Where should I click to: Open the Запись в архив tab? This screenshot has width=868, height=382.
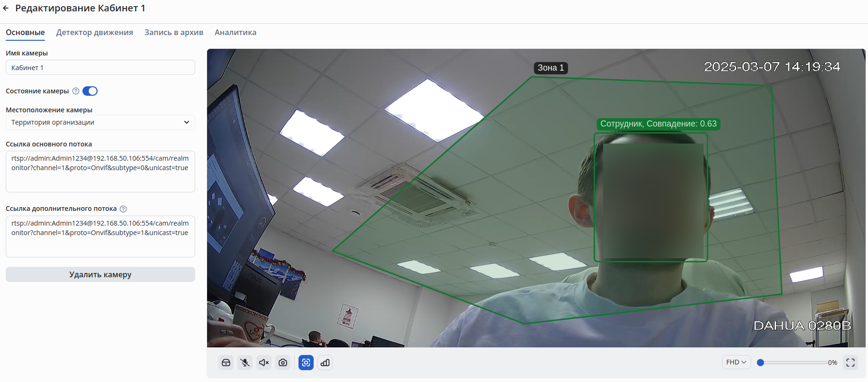(x=174, y=32)
